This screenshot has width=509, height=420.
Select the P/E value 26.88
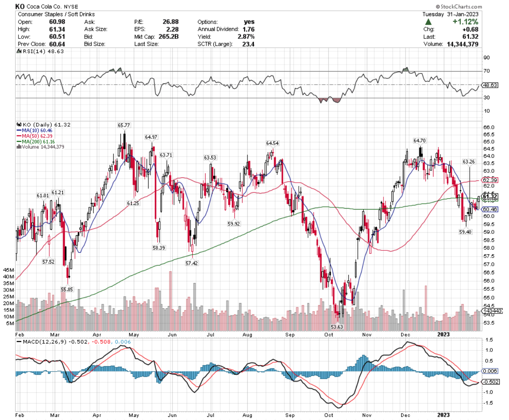[171, 22]
